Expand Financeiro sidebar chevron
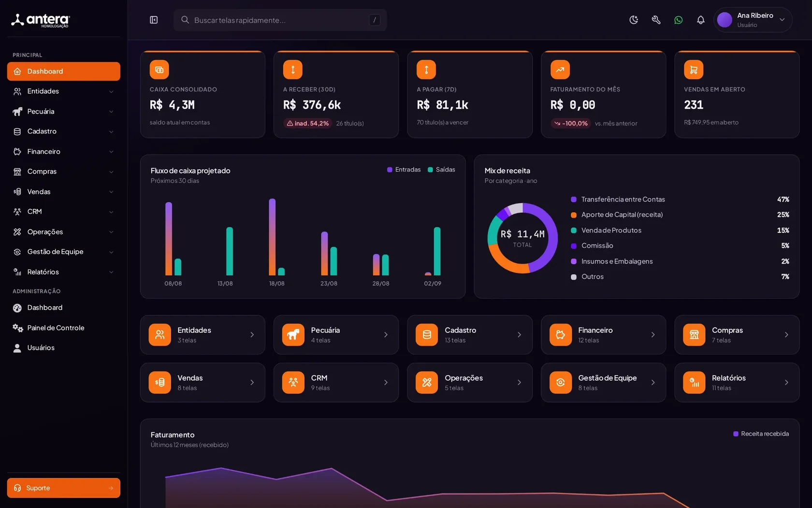This screenshot has width=812, height=508. point(111,152)
